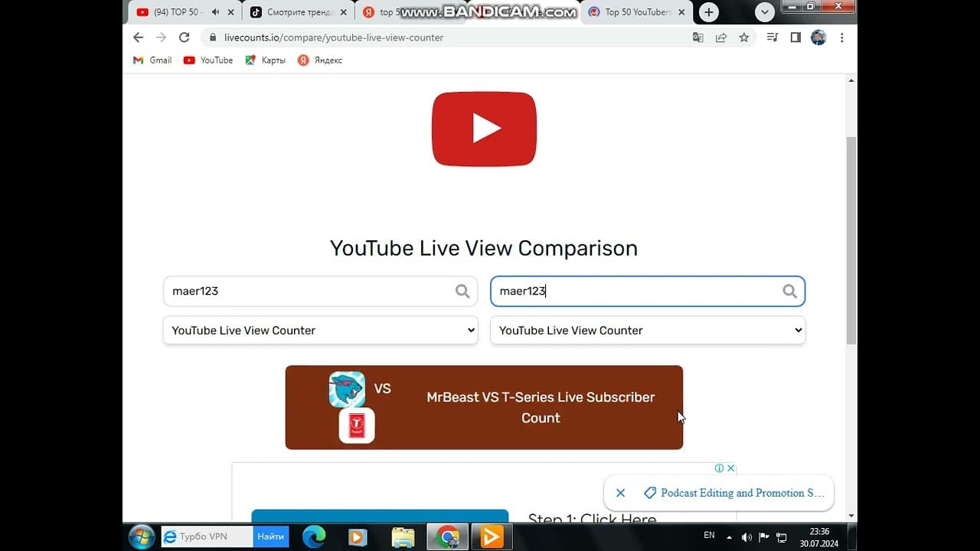Open the clock showing 23:36
This screenshot has width=980, height=551.
[x=819, y=537]
